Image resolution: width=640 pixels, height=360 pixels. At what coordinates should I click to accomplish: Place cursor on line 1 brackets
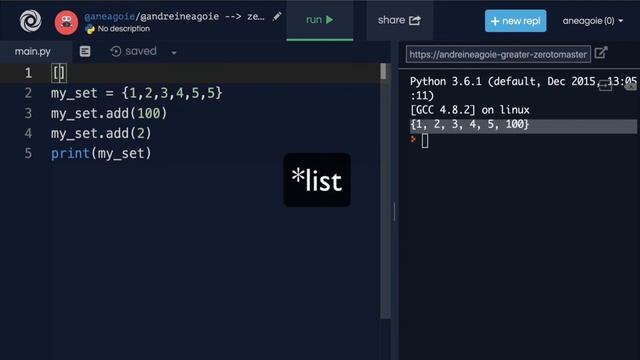(59, 73)
